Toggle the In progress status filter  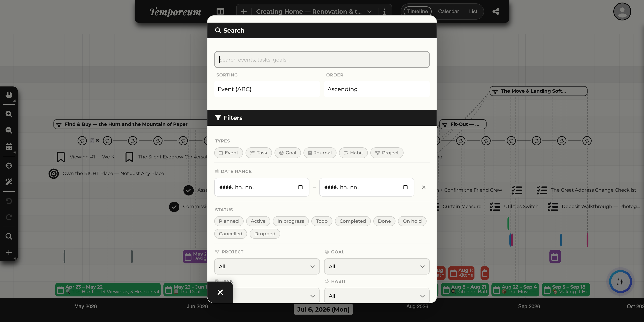pyautogui.click(x=290, y=221)
